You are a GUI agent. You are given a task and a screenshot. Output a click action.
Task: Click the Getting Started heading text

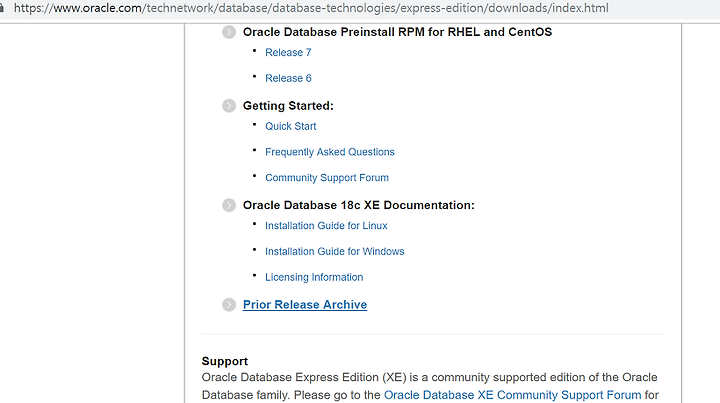[288, 106]
